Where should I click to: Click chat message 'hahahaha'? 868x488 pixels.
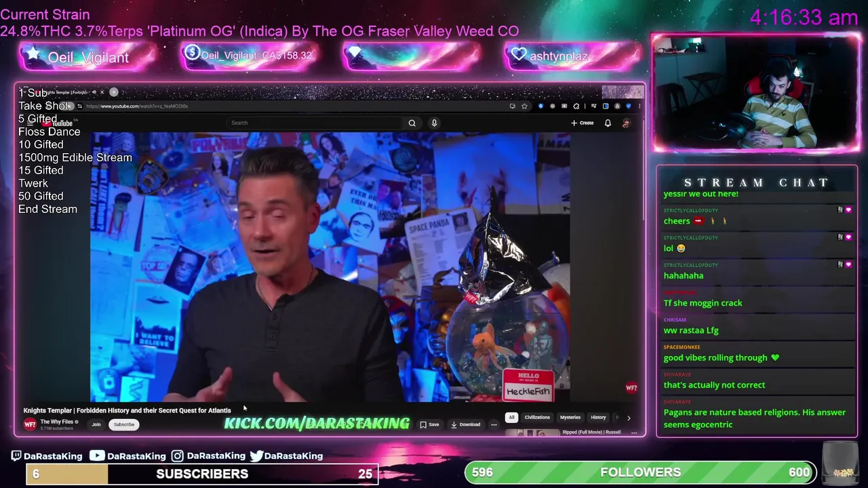[x=684, y=276]
